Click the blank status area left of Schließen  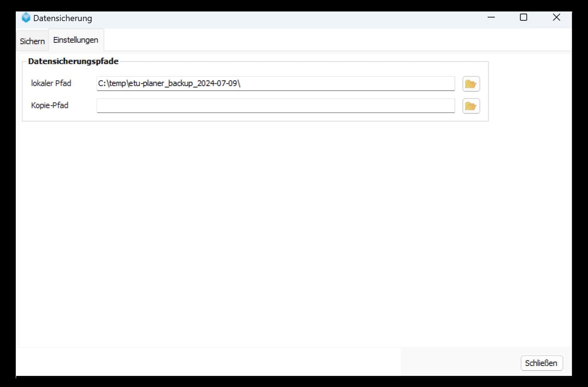[x=208, y=362]
